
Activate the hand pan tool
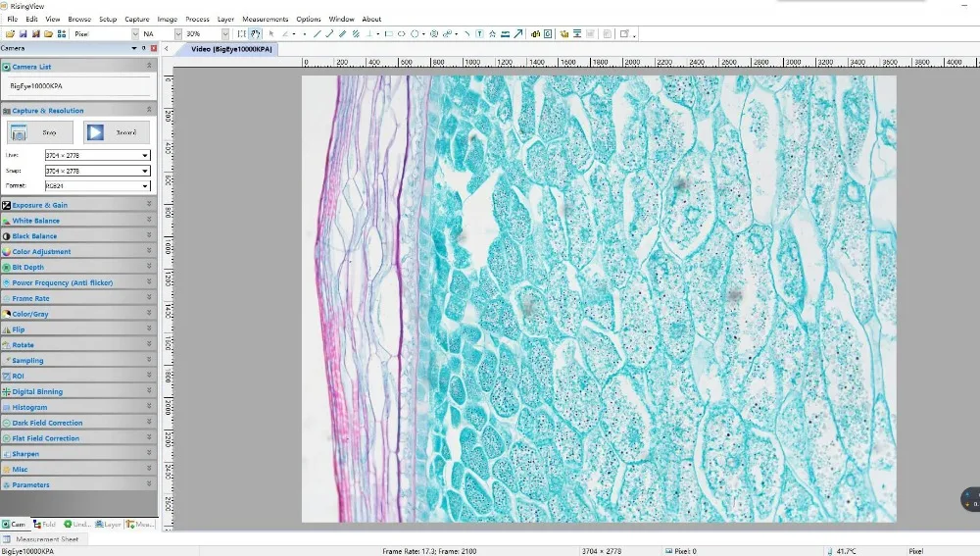[x=255, y=33]
